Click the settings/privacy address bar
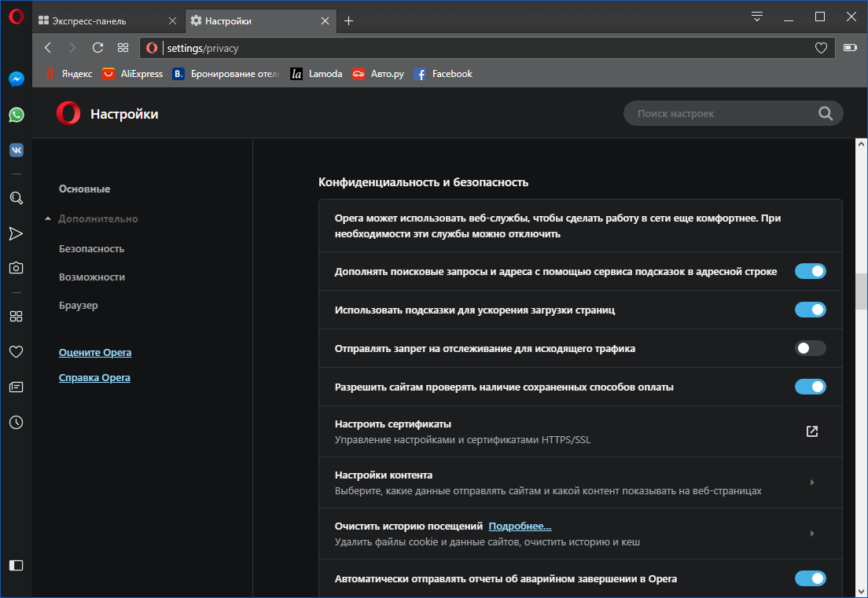 (487, 48)
